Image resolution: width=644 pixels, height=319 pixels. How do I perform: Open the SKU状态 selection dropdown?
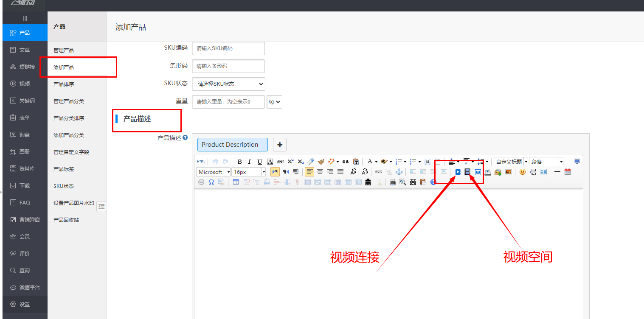[x=228, y=84]
